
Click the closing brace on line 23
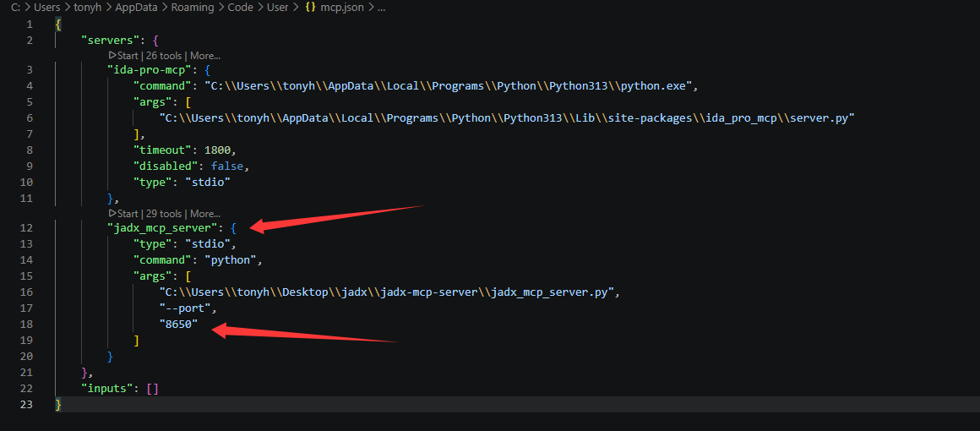coord(59,406)
